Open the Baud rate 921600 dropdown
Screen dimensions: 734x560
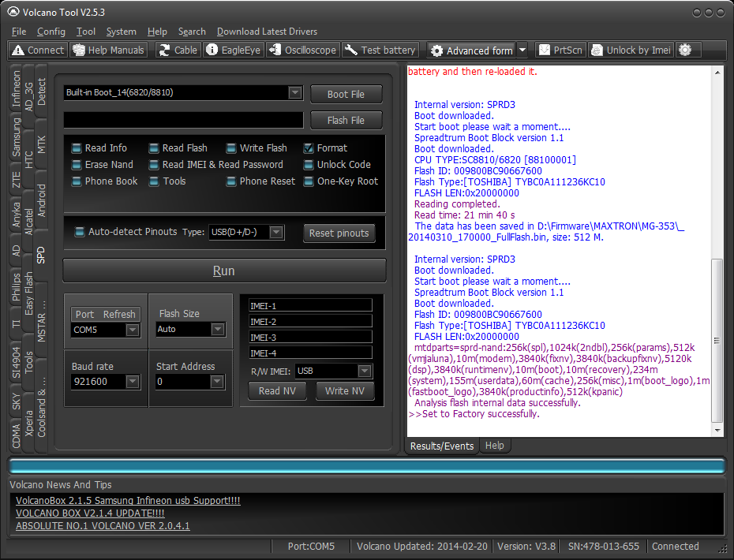pos(133,382)
